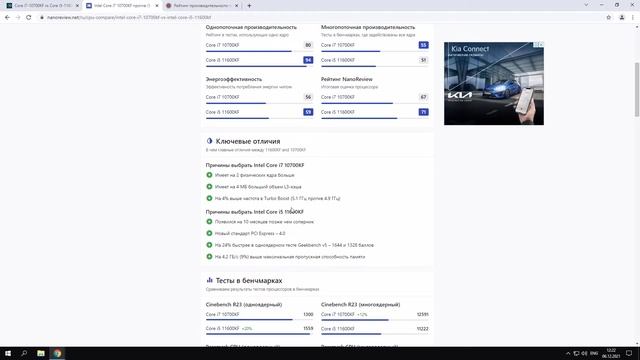The image size is (640, 360).
Task: Click multi-thread progress bar for Core i5 11600KF
Action: [x=375, y=66]
